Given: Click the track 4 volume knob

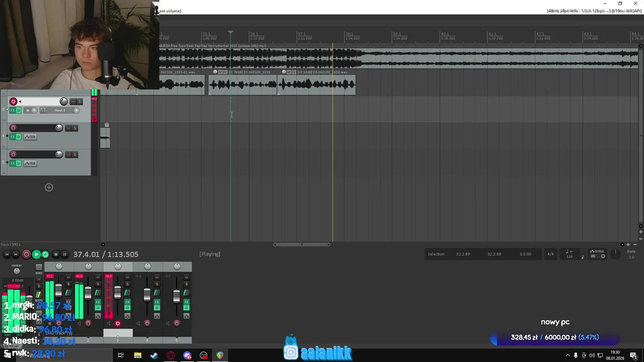Looking at the screenshot, I should tap(59, 128).
